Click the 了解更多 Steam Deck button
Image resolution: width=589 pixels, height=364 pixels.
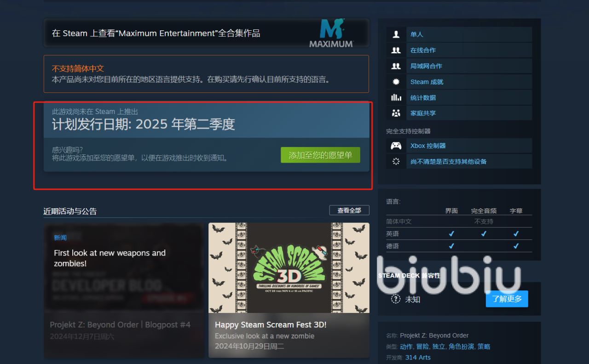click(507, 299)
